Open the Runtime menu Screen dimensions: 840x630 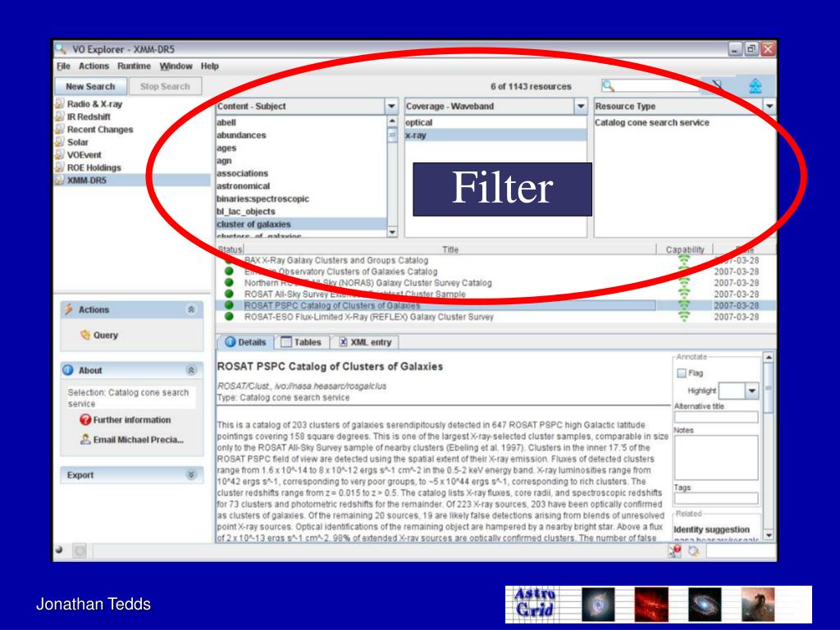[134, 66]
